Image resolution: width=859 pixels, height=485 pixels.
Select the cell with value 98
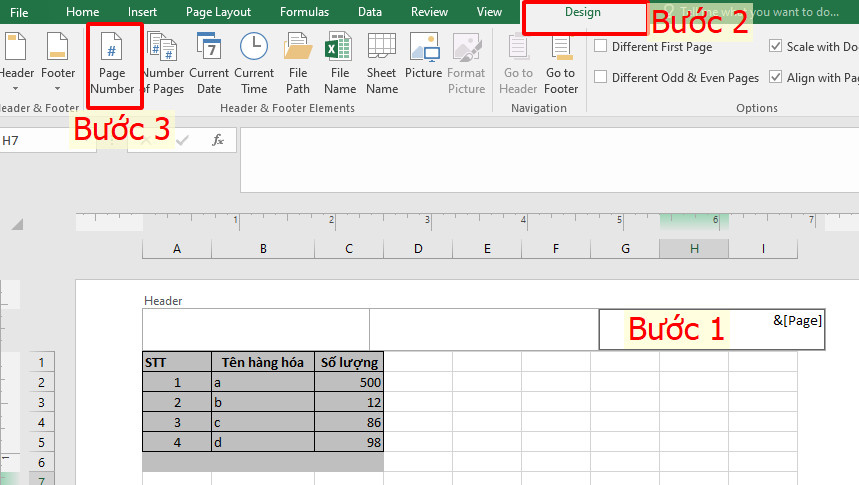click(x=349, y=442)
